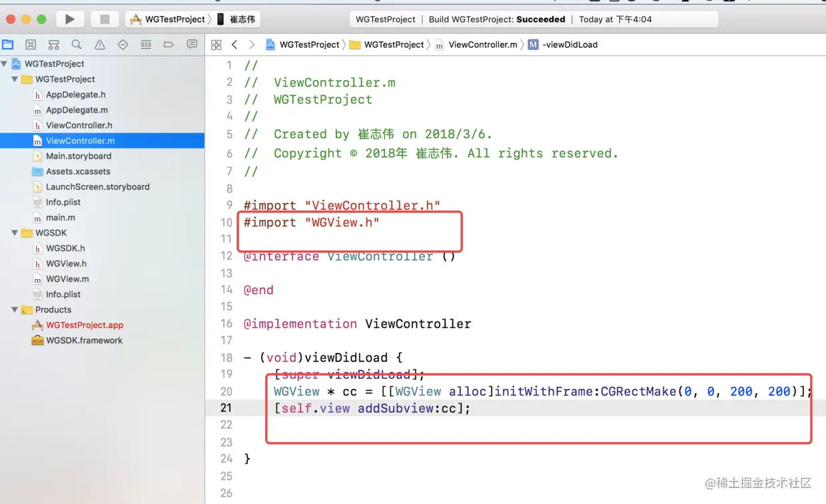Image resolution: width=826 pixels, height=504 pixels.
Task: Click ViewController.m in jump bar
Action: tap(476, 45)
